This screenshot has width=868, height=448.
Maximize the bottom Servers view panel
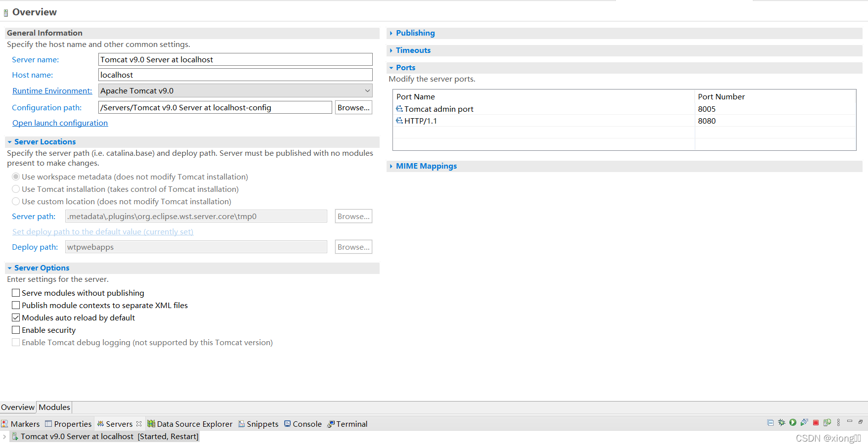(x=861, y=422)
